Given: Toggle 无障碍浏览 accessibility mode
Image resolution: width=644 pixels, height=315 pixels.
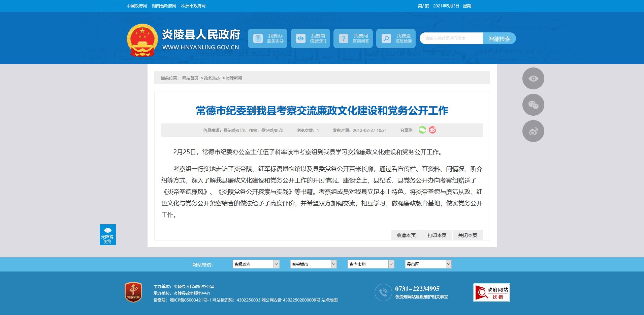Looking at the screenshot, I should click(107, 235).
